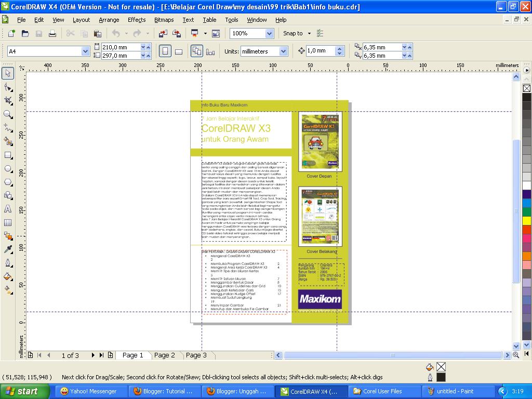Go to next page arrow
Screen dimensions: 532x399
[93, 355]
